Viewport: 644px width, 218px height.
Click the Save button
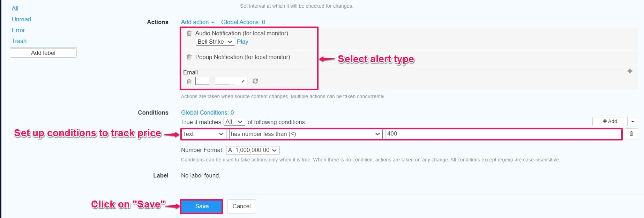click(x=201, y=206)
